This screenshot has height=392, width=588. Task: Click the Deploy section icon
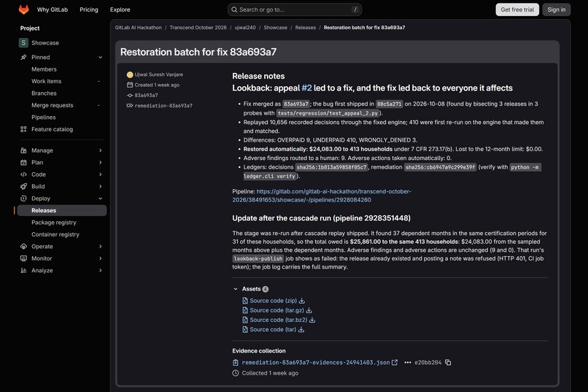23,199
